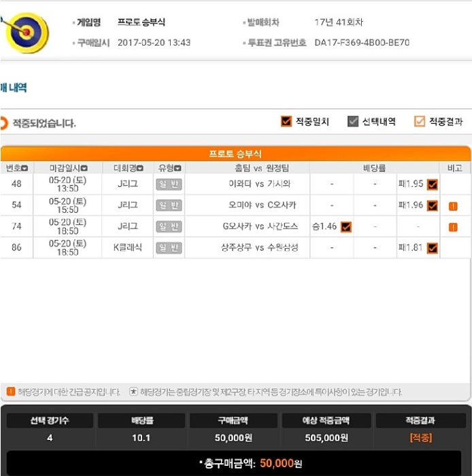The image size is (472, 476).
Task: Expand the 마감일시 column sort dropdown
Action: (x=84, y=168)
